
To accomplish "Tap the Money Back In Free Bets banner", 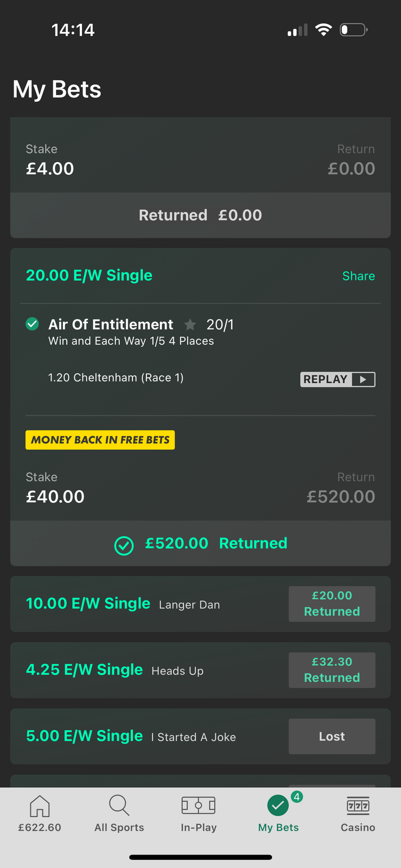I will 100,440.
